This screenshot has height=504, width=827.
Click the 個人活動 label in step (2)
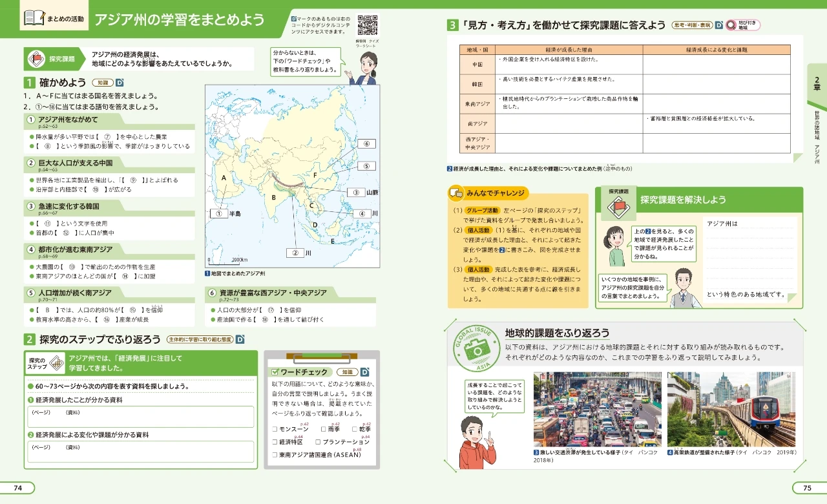[x=479, y=229]
